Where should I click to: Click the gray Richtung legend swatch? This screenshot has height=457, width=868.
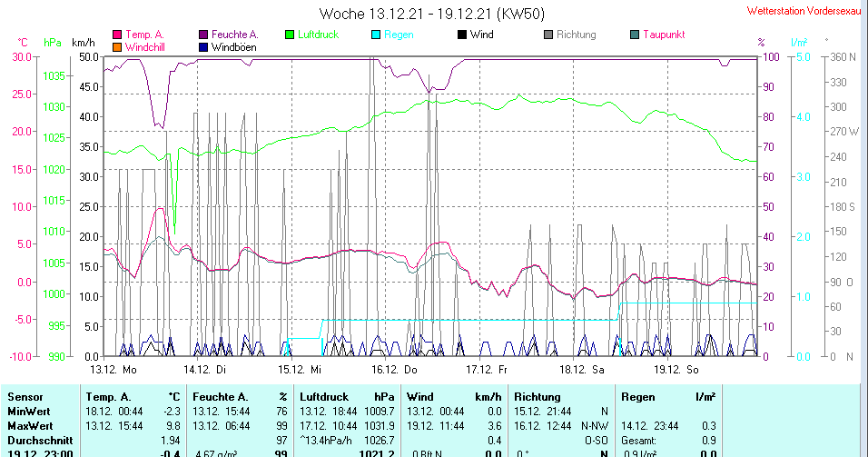coord(548,35)
